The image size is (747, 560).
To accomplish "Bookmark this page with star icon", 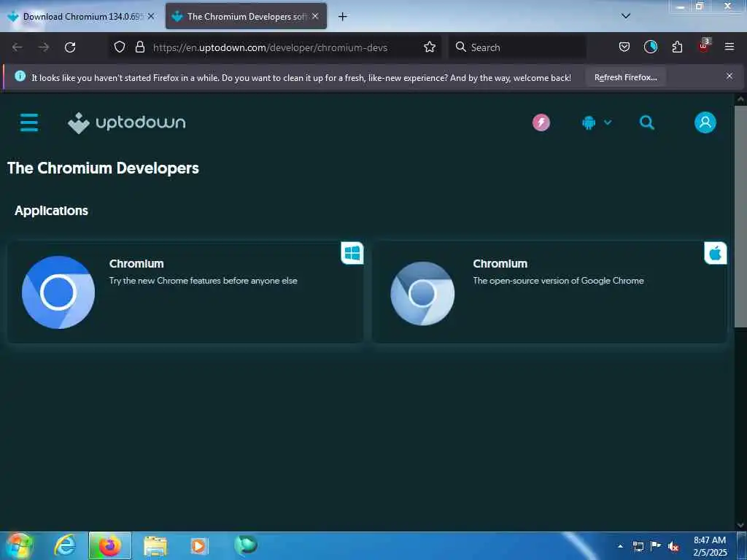I will [x=430, y=47].
